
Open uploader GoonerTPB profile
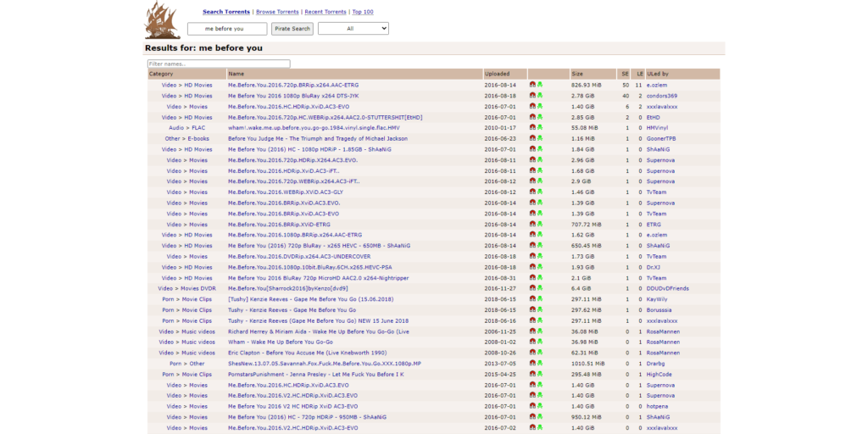pyautogui.click(x=661, y=138)
